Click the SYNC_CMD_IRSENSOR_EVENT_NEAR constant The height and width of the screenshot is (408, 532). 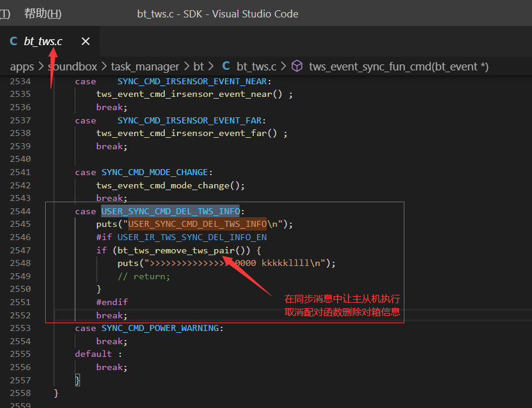(x=193, y=82)
